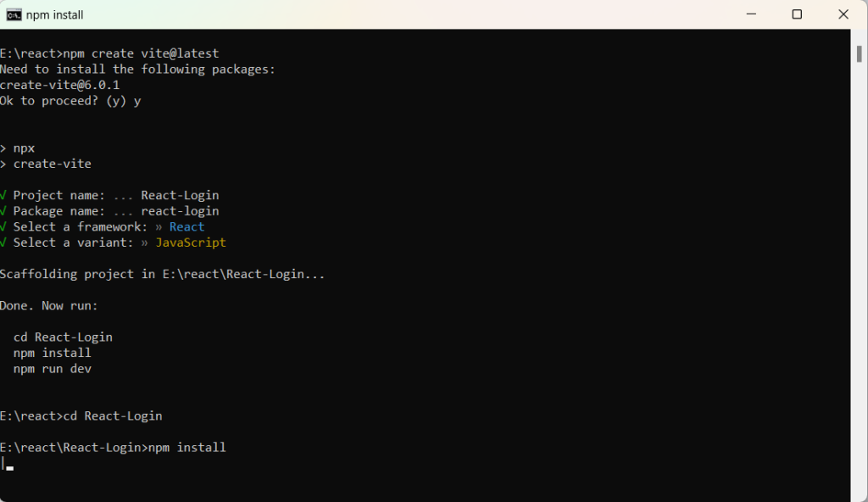Close the npm install terminal window

pyautogui.click(x=843, y=14)
